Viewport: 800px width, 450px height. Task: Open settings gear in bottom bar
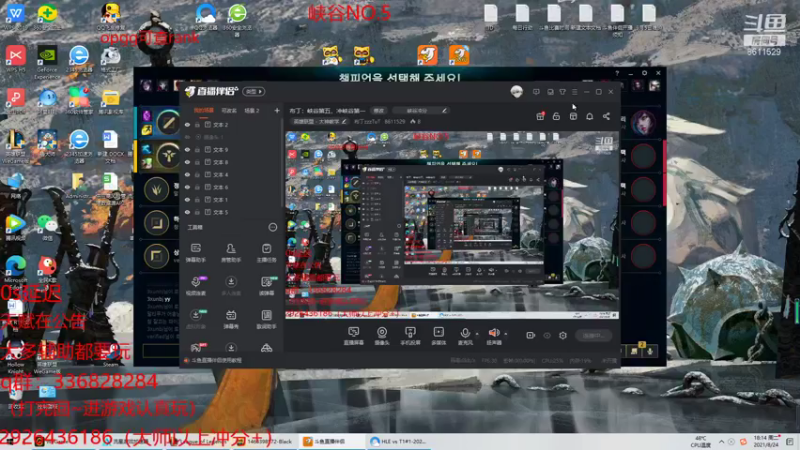563,335
